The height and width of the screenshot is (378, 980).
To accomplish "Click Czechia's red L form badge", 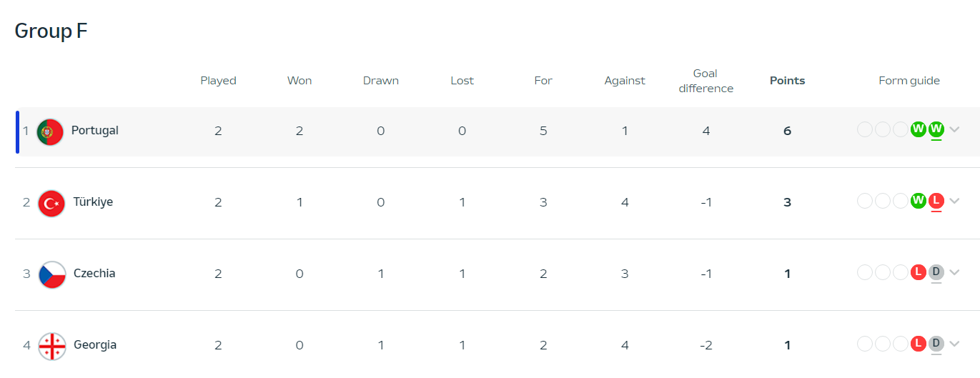I will [919, 272].
